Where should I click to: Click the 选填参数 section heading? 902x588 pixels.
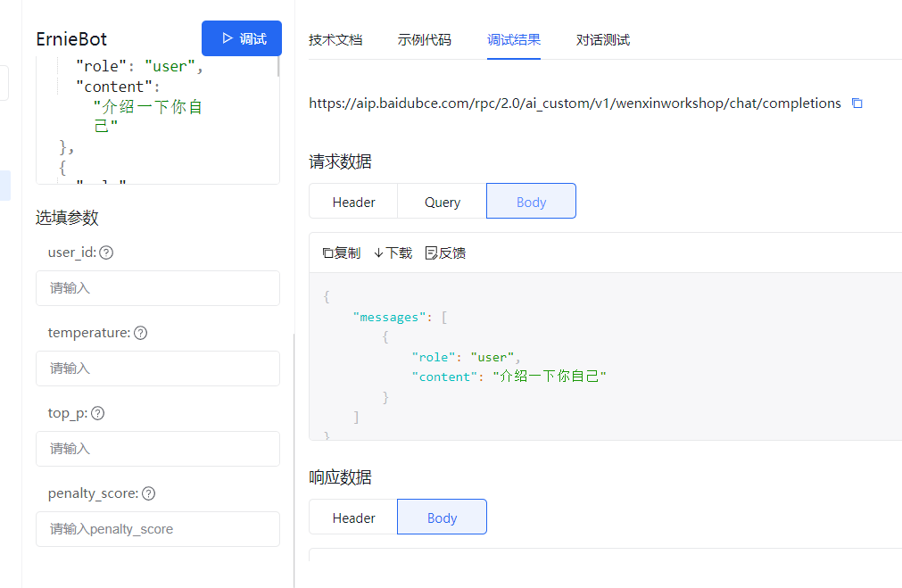[67, 218]
